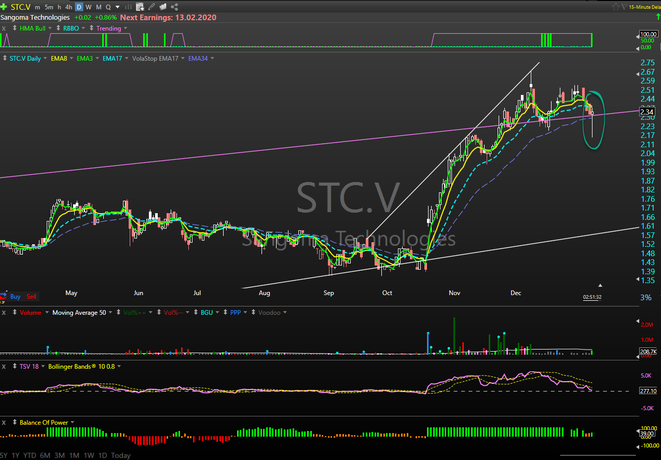Open EMA3 settings dropdown
The image size is (661, 460).
(97, 59)
